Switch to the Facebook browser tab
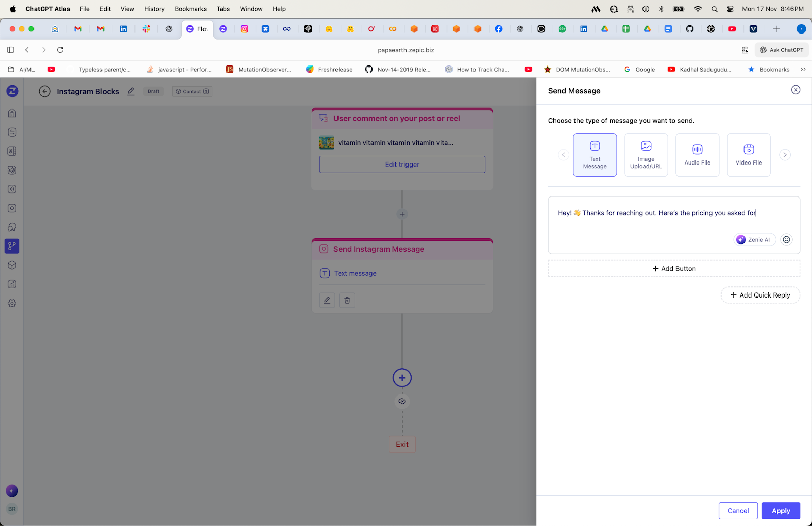The height and width of the screenshot is (526, 812). (x=499, y=29)
